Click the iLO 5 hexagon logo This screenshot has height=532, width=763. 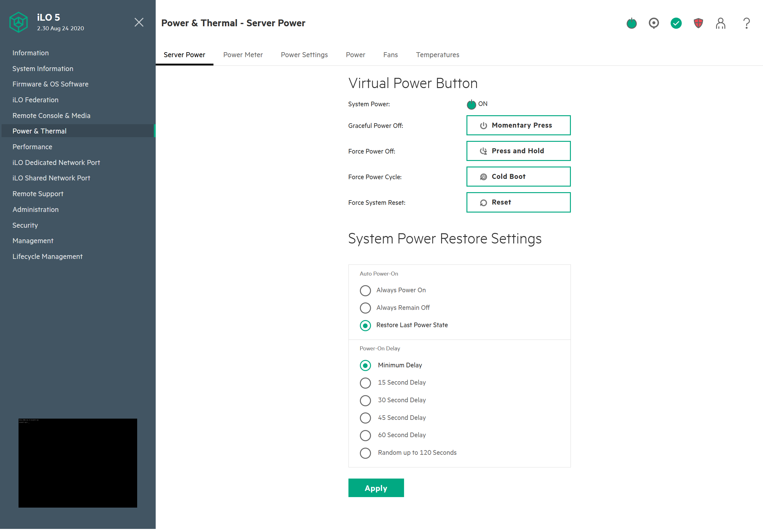(x=19, y=22)
